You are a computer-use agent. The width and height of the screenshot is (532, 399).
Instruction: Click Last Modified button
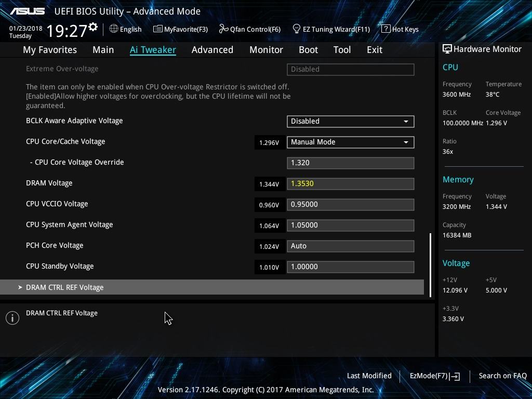click(x=369, y=376)
